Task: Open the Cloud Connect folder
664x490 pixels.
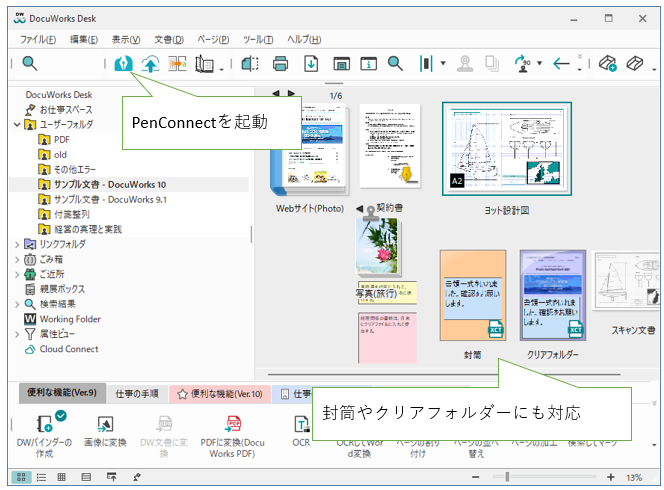Action: (68, 349)
